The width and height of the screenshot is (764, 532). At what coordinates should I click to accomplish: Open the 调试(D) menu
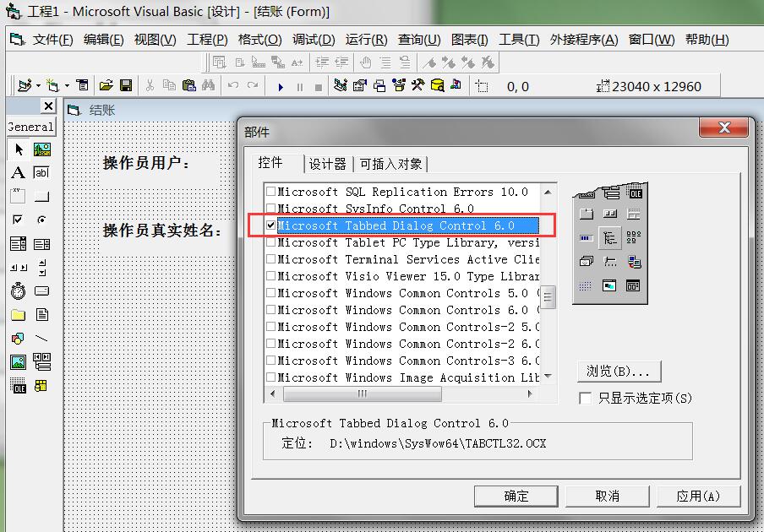pos(314,40)
